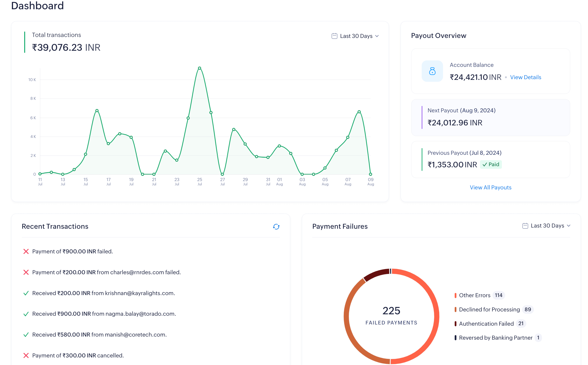Screen dimensions: 588x365
Task: Click the green Paid status badge
Action: pos(491,164)
